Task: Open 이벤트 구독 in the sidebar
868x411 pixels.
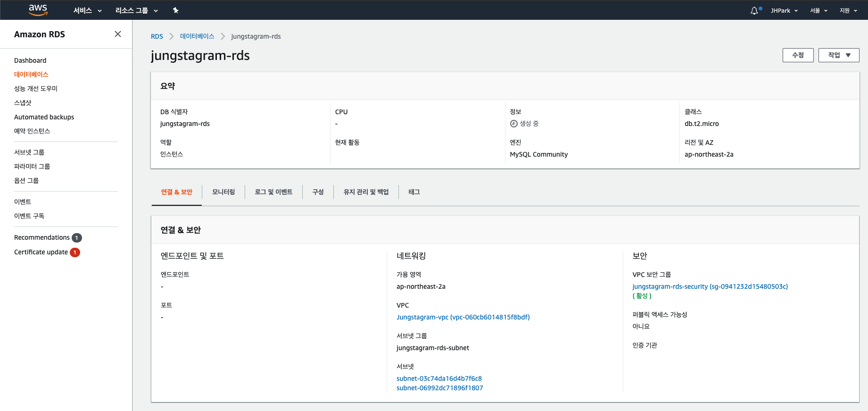Action: point(29,216)
